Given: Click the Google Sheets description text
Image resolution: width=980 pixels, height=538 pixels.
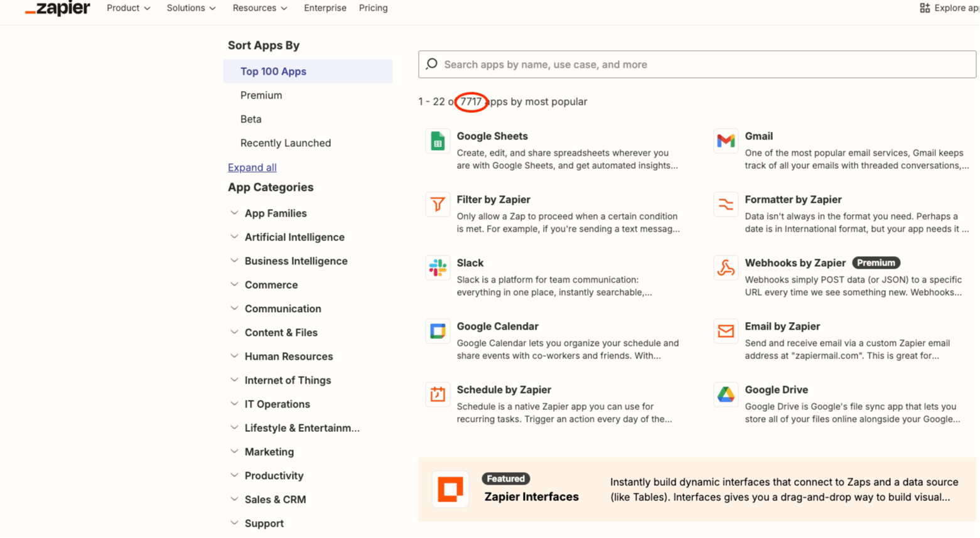Looking at the screenshot, I should [x=568, y=159].
